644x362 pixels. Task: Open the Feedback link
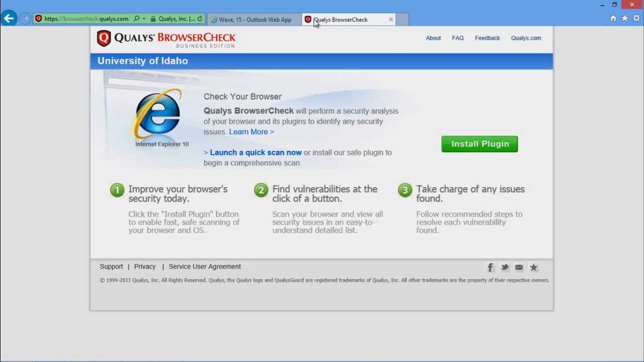point(488,38)
